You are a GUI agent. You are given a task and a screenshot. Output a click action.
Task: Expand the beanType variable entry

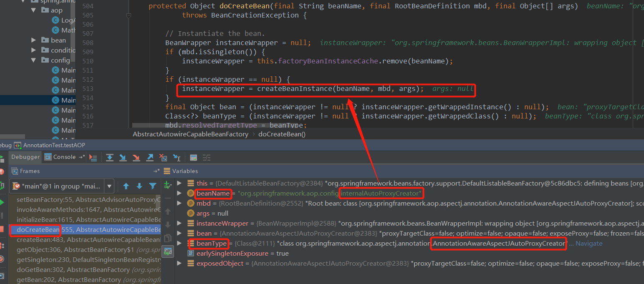[179, 243]
